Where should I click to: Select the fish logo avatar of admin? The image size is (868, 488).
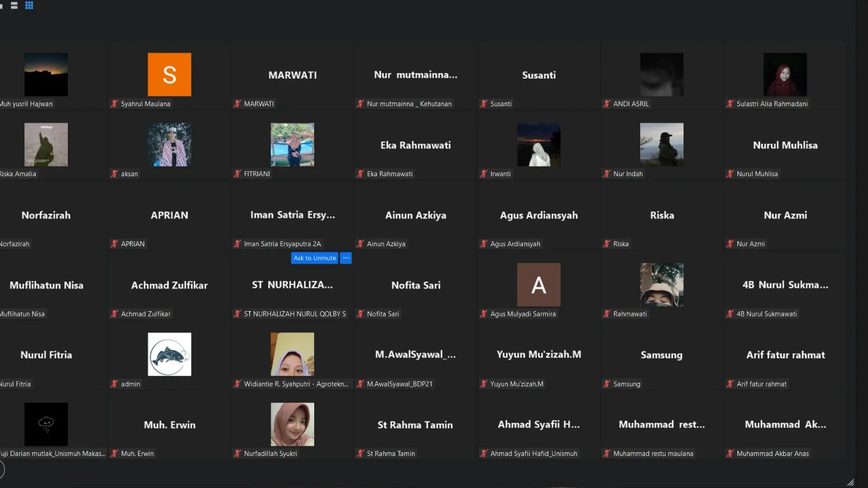[x=169, y=354]
